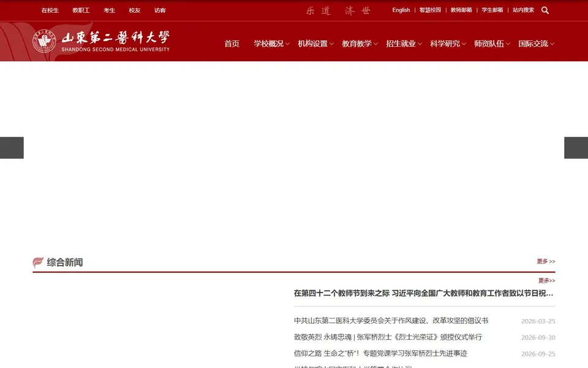Open the 学生邮箱 link
The height and width of the screenshot is (368, 588).
click(x=492, y=10)
